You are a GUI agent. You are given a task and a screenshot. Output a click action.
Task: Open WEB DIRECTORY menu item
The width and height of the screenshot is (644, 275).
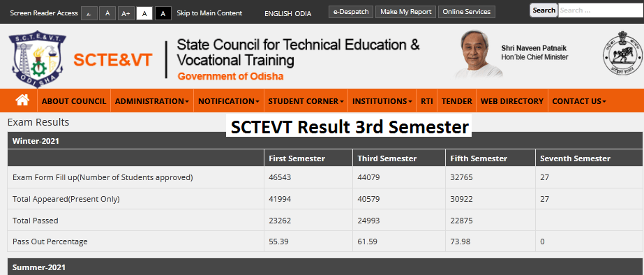pyautogui.click(x=512, y=101)
